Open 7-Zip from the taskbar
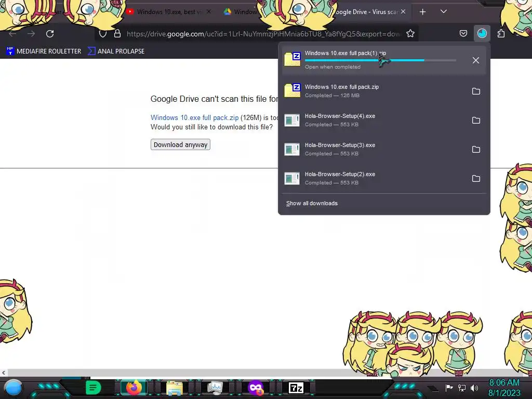532x399 pixels. tap(296, 388)
